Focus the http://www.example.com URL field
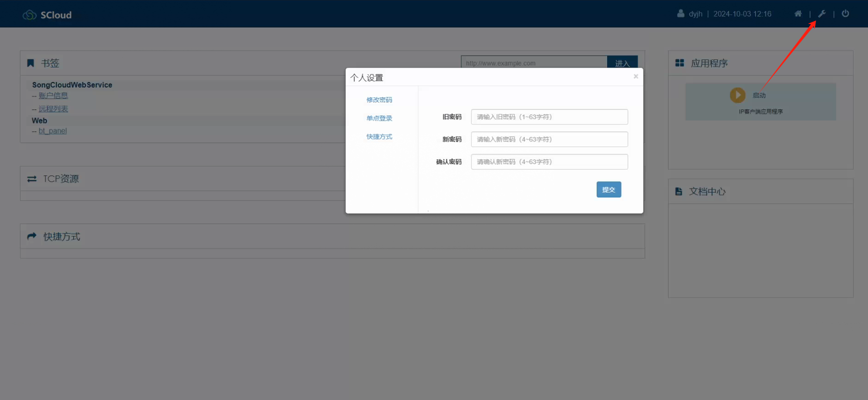 click(534, 62)
